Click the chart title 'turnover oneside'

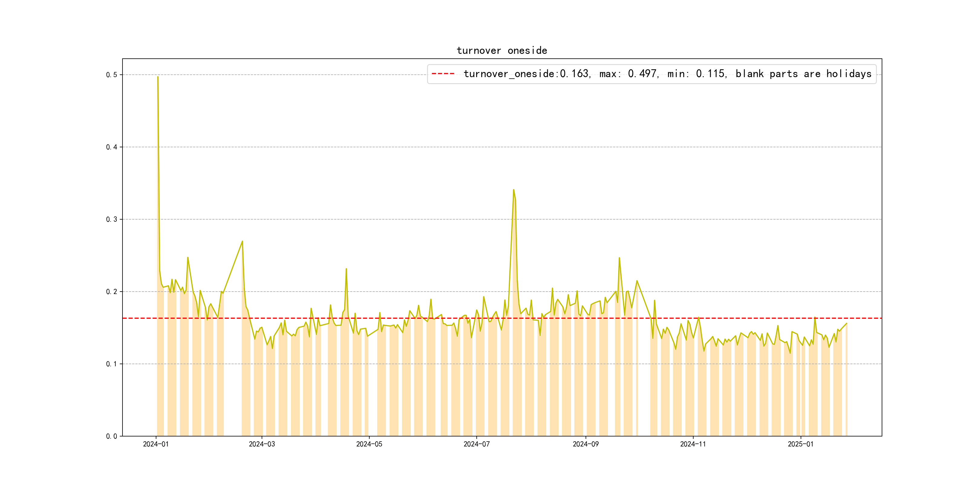point(501,51)
